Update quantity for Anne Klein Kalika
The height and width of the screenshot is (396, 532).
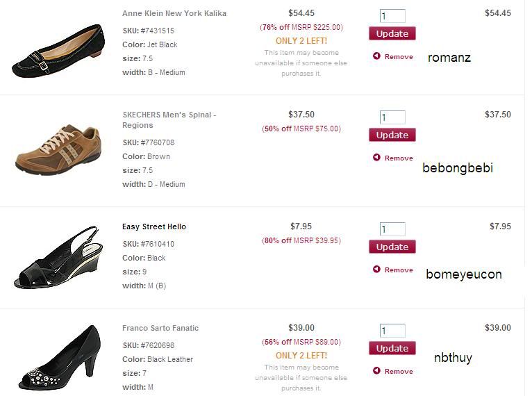coord(392,33)
